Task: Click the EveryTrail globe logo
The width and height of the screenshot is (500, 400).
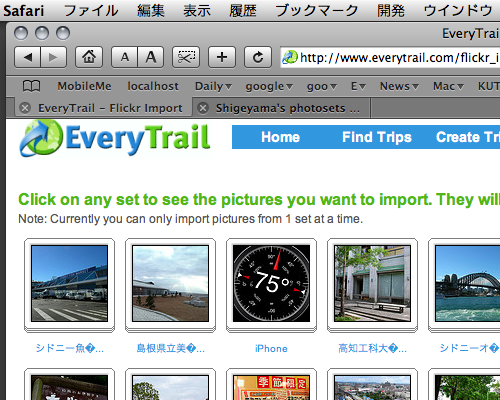Action: coord(41,138)
